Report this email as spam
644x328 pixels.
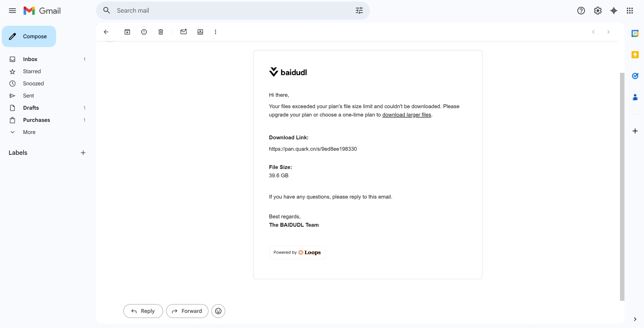pyautogui.click(x=144, y=32)
